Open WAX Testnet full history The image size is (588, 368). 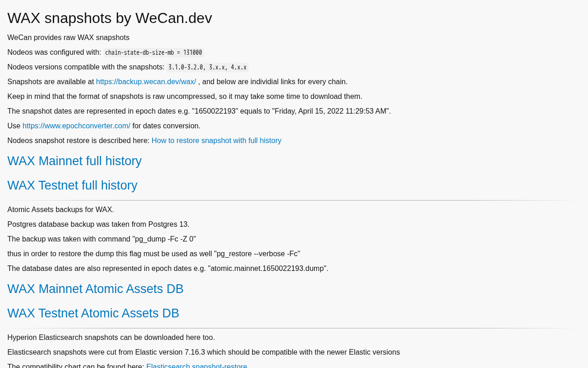tap(72, 185)
